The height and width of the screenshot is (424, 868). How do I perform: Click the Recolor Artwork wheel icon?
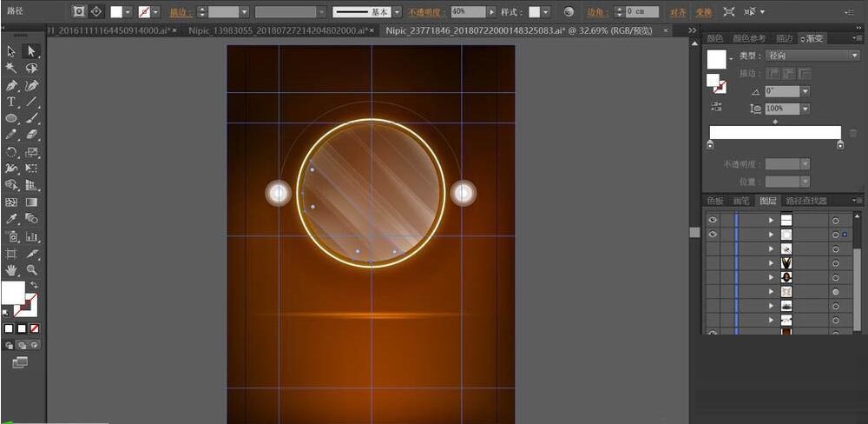[x=569, y=11]
